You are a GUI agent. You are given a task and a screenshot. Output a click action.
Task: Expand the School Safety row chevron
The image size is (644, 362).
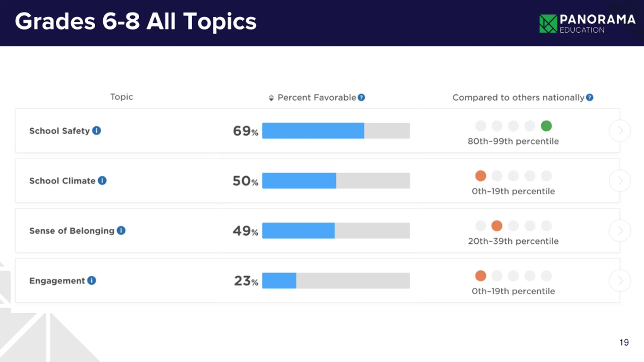point(620,131)
